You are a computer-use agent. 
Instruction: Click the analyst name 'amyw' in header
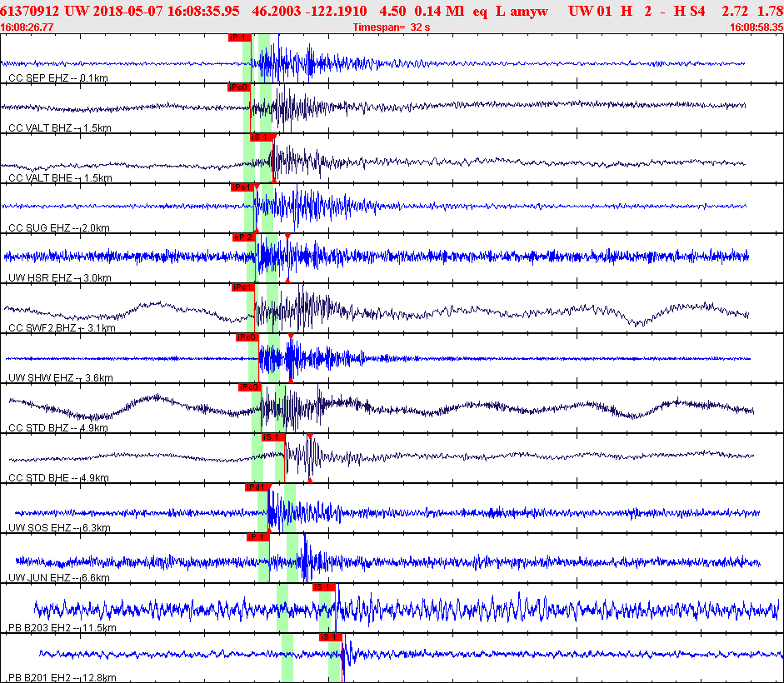529,12
